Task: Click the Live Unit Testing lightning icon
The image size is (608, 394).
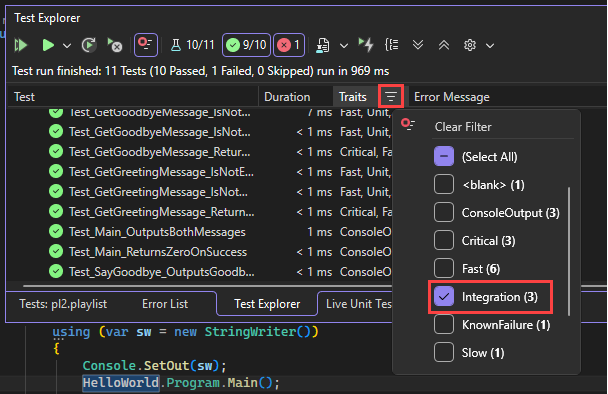Action: 366,45
